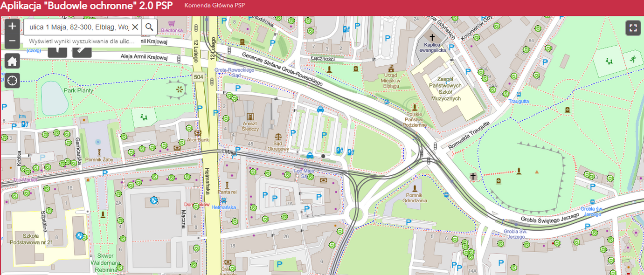
Task: Click the Urząd Miejski w Elblągu icon
Action: (392, 68)
